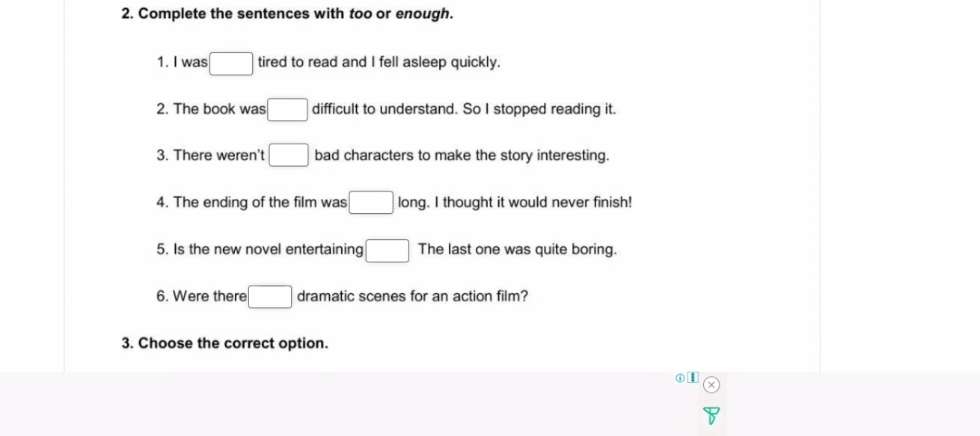Open the ad options three-dot icon
The width and height of the screenshot is (980, 436).
pos(693,378)
